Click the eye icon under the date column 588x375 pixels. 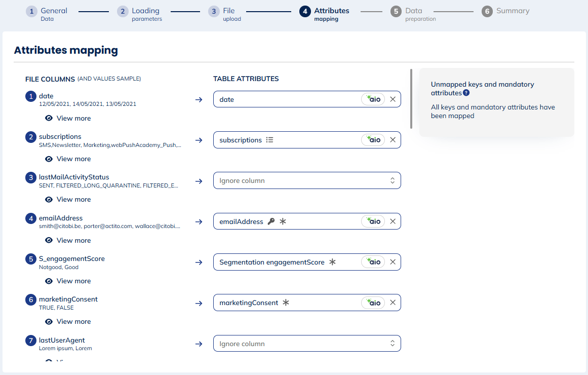49,118
